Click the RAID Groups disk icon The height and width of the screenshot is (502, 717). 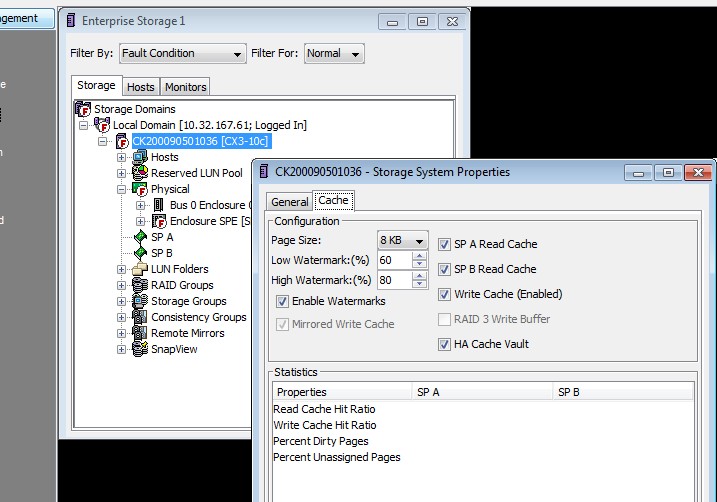pyautogui.click(x=140, y=285)
